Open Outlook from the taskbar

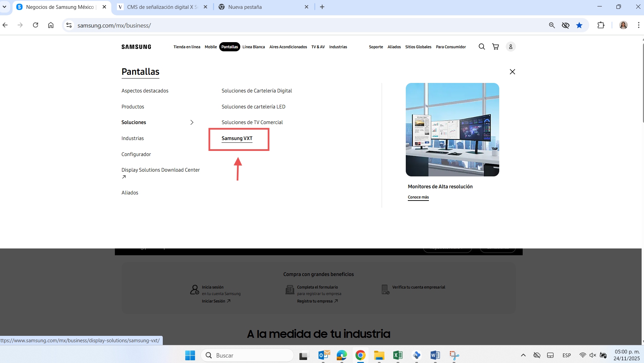coord(324,355)
